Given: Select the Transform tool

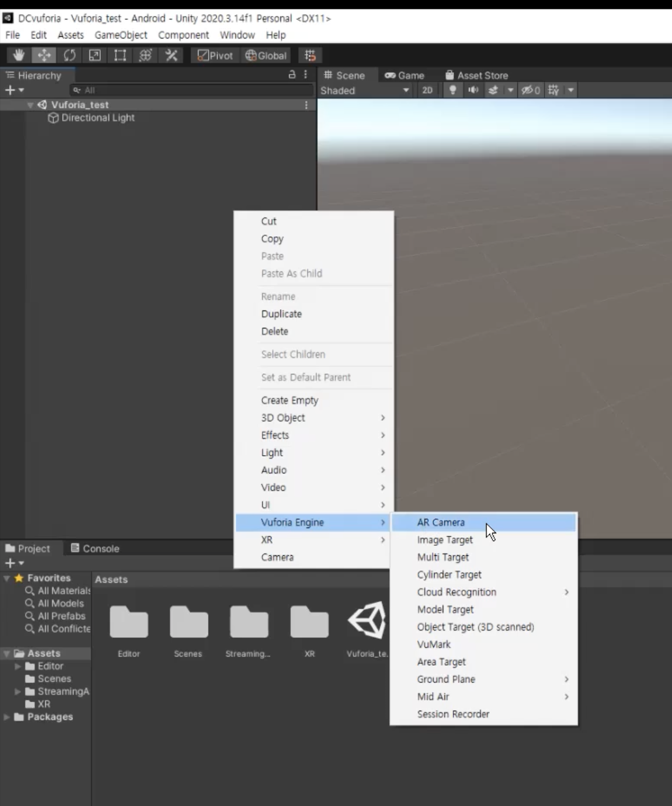Looking at the screenshot, I should 146,55.
